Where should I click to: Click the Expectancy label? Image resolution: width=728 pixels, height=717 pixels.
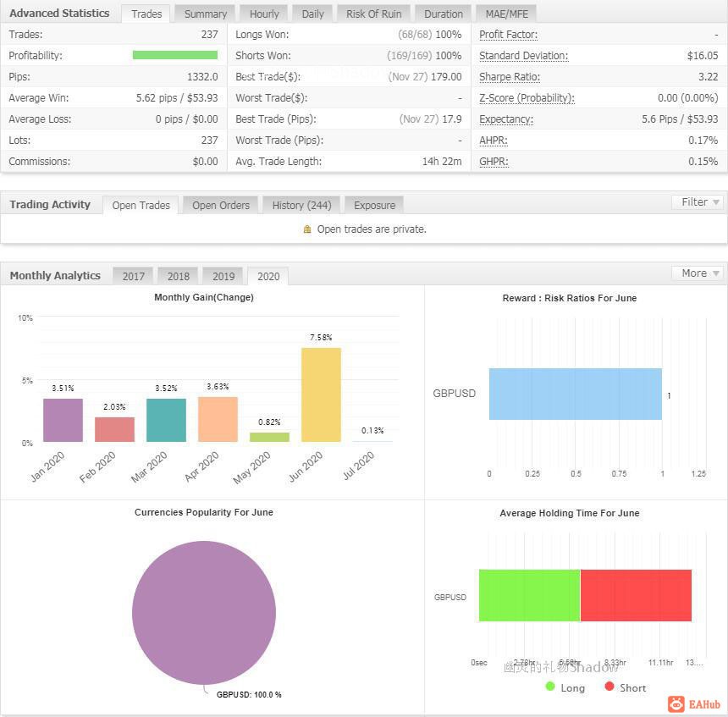point(506,119)
